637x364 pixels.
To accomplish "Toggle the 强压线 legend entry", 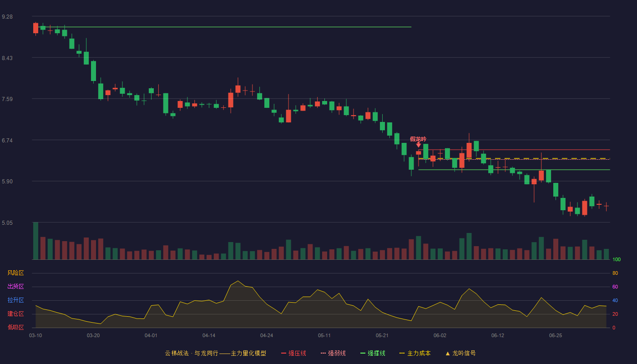I will pyautogui.click(x=293, y=353).
